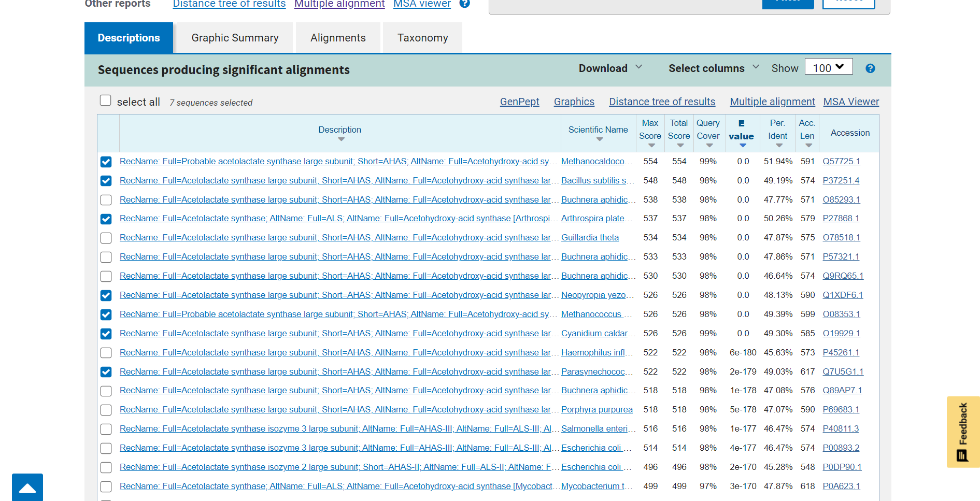This screenshot has height=501, width=980.
Task: Switch to the Descriptions tab
Action: tap(129, 38)
